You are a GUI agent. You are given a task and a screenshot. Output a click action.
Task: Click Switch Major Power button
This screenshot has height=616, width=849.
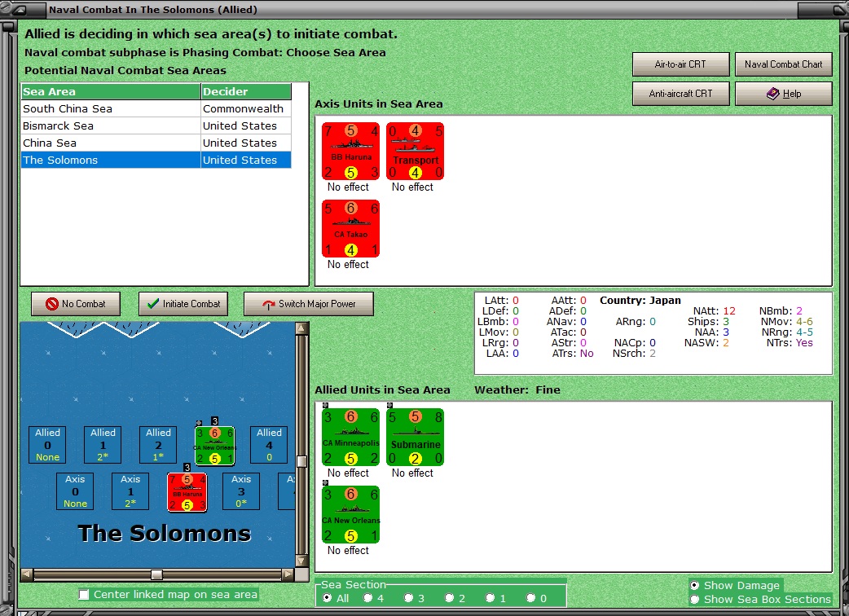pyautogui.click(x=309, y=304)
